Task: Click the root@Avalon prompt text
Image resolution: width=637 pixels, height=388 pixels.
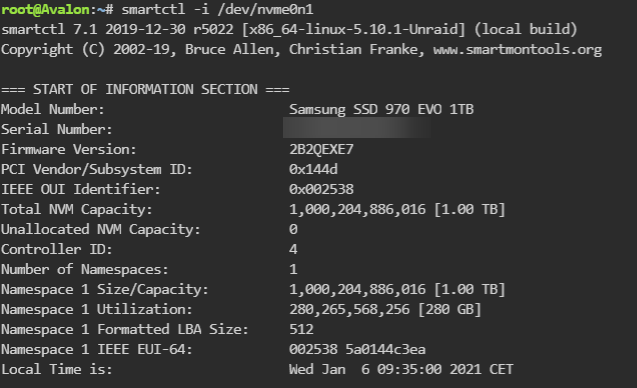Action: [x=45, y=9]
